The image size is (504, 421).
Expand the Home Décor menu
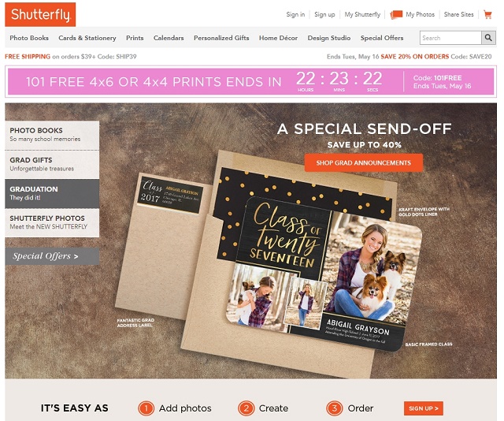[x=278, y=38]
